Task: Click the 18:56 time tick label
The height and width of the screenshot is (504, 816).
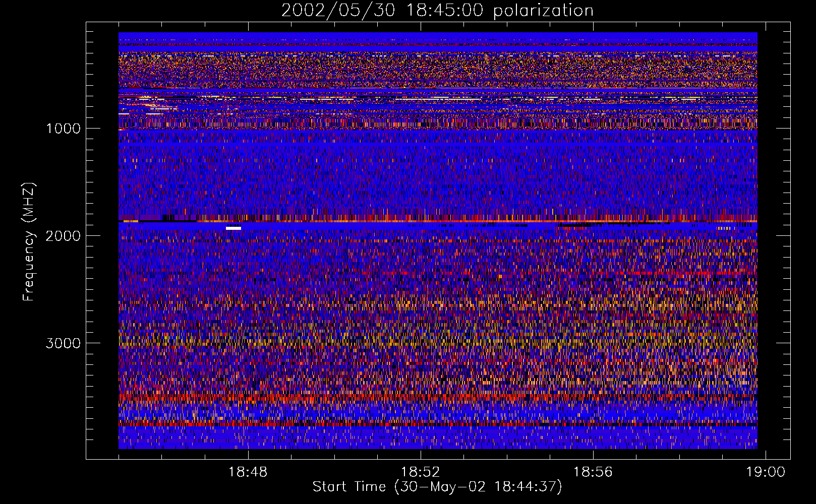Action: [x=593, y=472]
